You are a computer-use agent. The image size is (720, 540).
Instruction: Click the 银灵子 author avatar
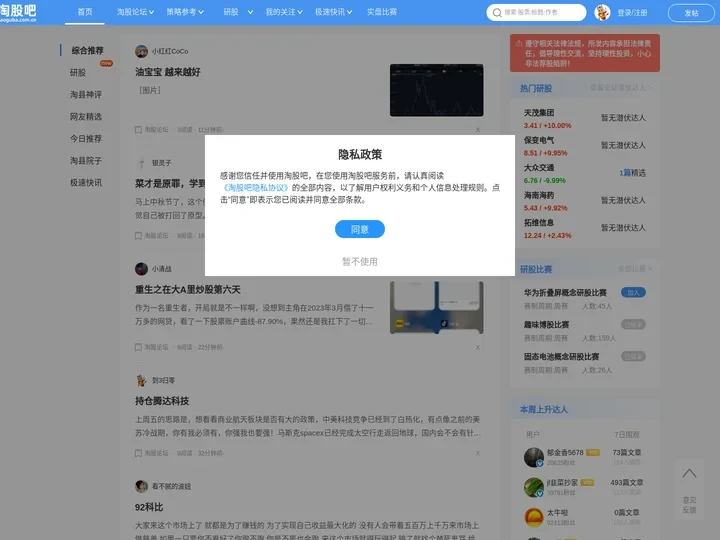click(141, 163)
